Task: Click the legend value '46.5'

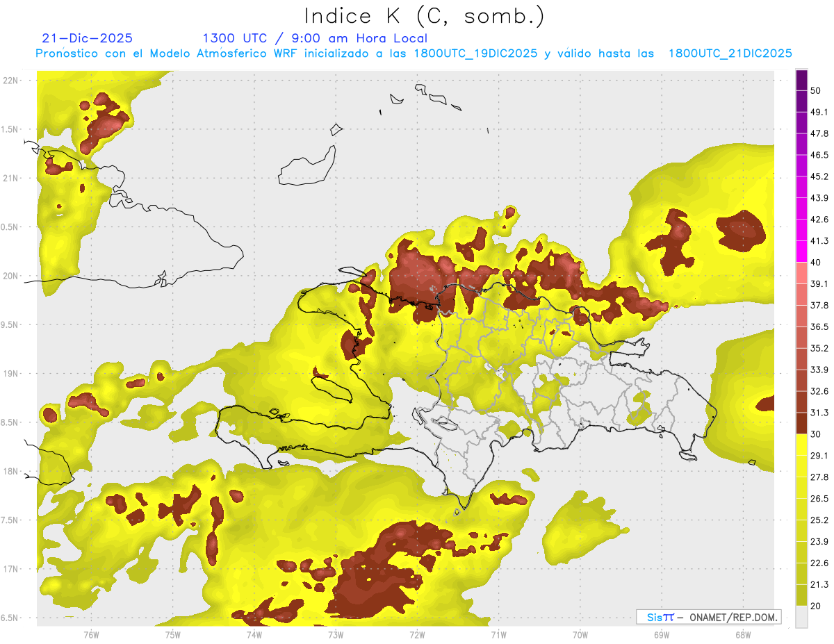Action: 819,155
